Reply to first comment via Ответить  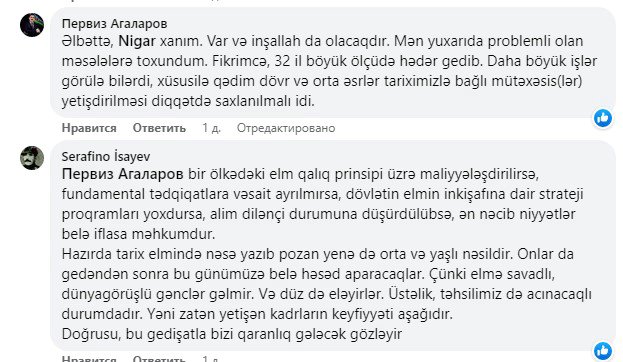[x=159, y=128]
